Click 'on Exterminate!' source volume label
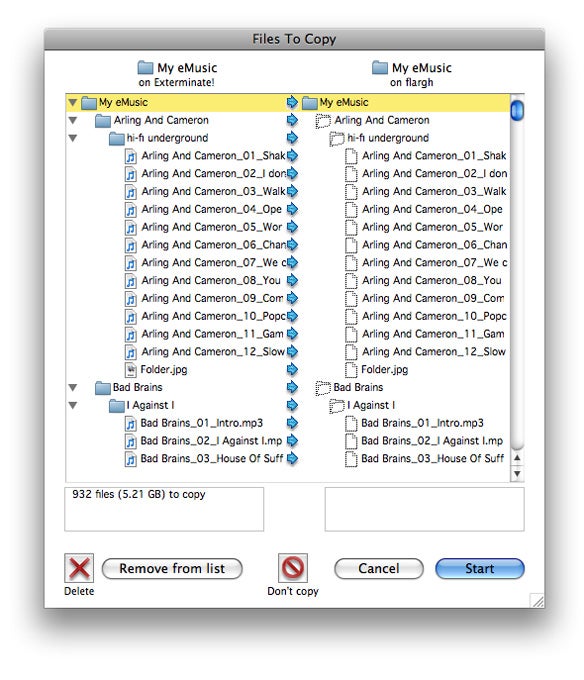Screen dimensions: 584x680 (x=176, y=82)
